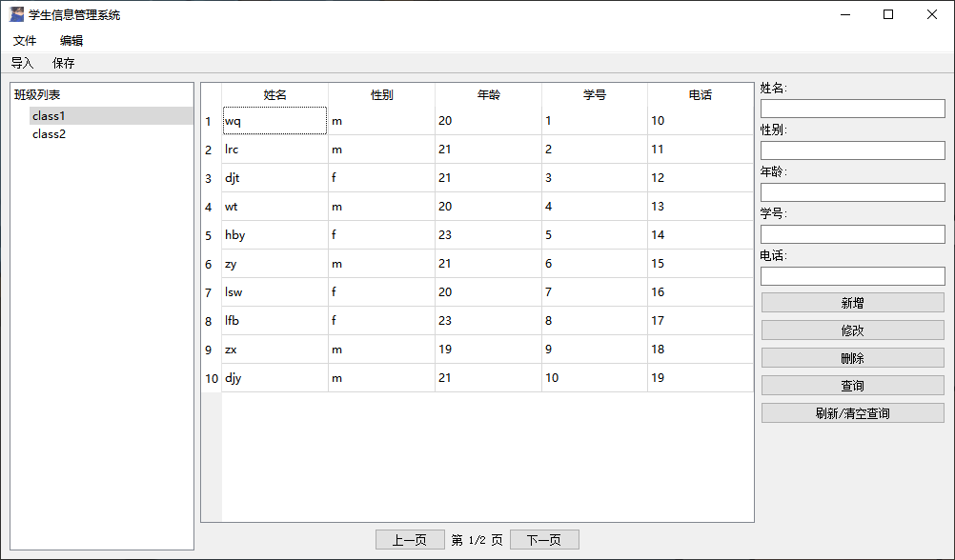Focus the 姓名 input field

(853, 109)
